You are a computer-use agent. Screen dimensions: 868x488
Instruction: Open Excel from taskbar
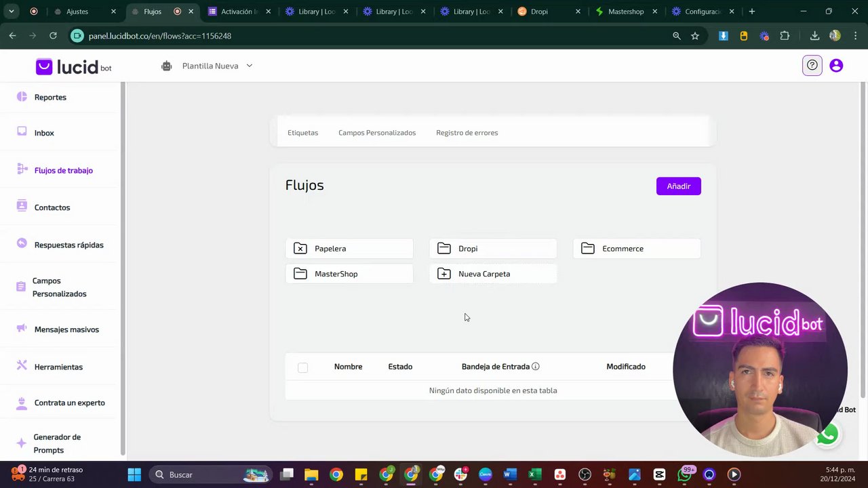pos(534,474)
